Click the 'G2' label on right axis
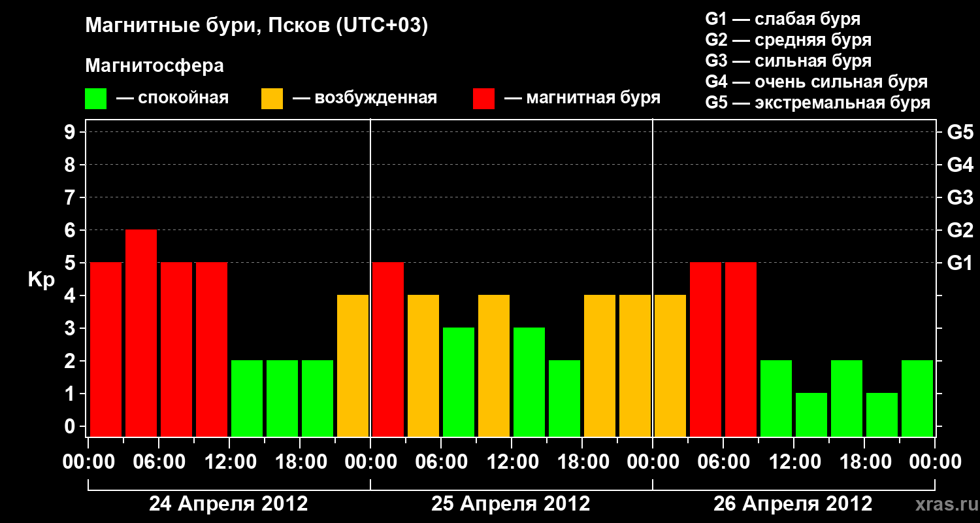Screen dimensions: 980x523 click(x=960, y=230)
